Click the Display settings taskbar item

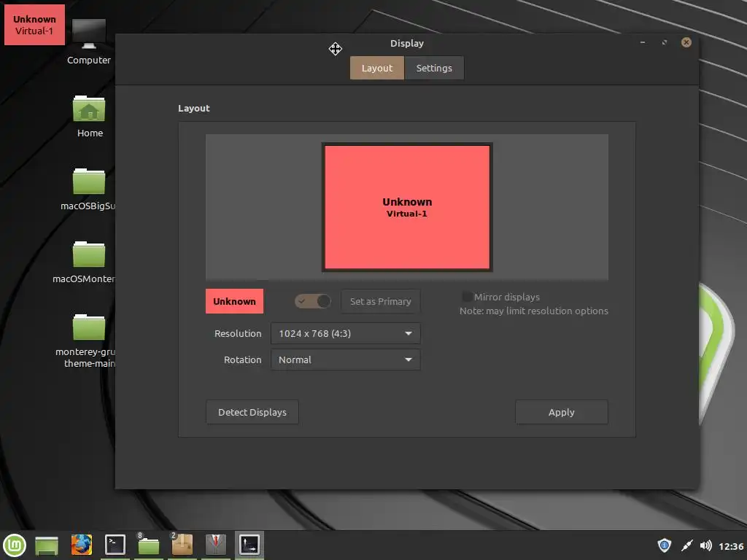(x=249, y=545)
